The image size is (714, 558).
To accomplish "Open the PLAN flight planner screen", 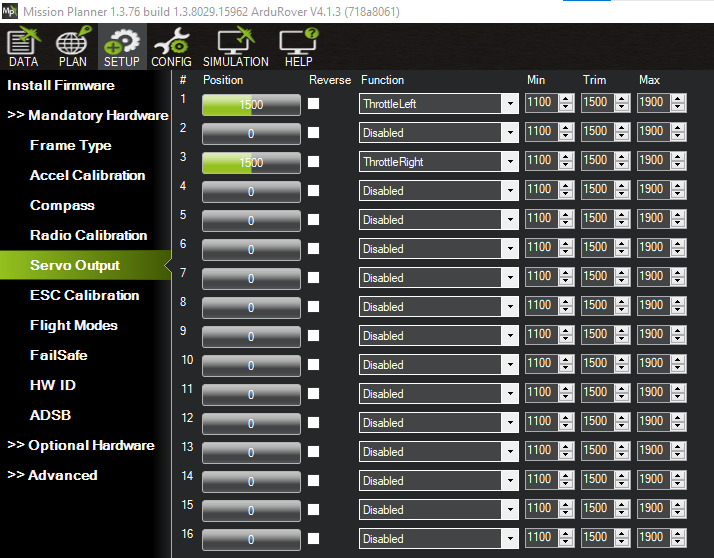I will pos(72,46).
